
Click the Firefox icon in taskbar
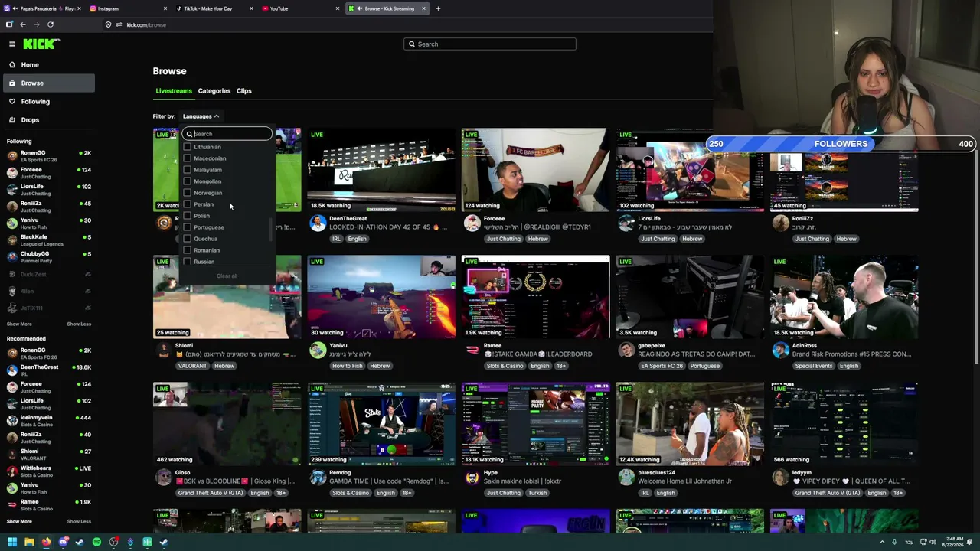pyautogui.click(x=46, y=542)
